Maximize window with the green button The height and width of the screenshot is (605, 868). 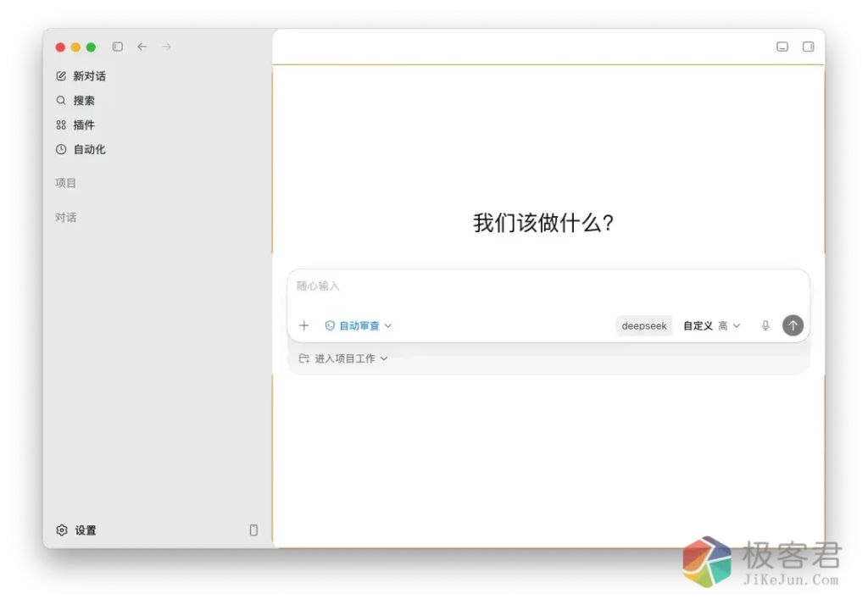pyautogui.click(x=92, y=47)
